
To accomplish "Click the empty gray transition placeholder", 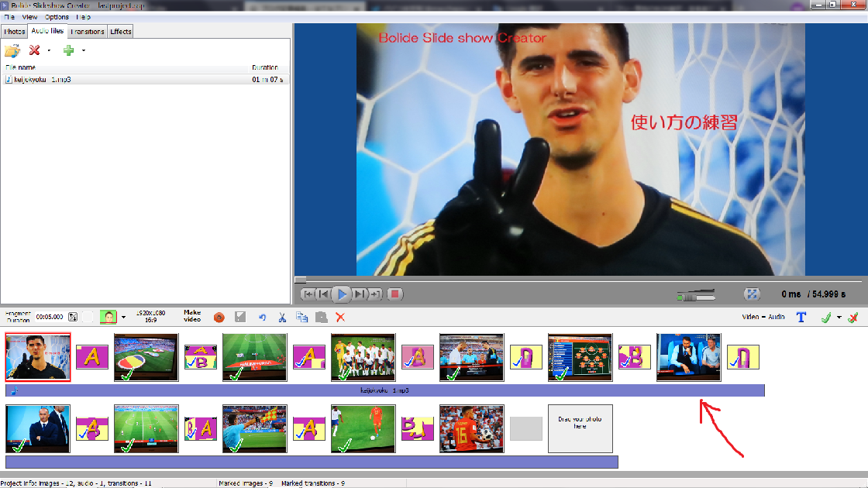I will point(526,429).
